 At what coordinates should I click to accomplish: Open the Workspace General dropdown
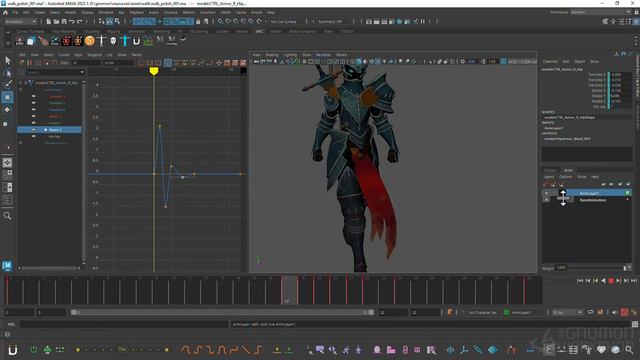pos(600,12)
